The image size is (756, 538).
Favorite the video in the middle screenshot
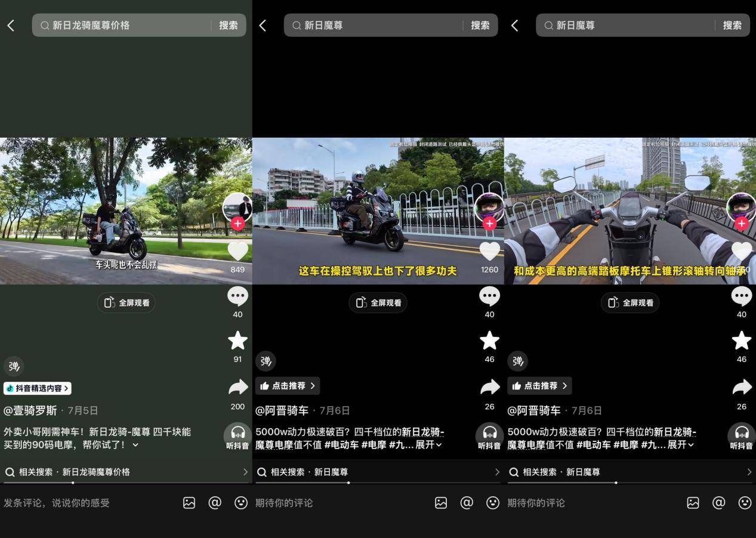click(x=489, y=341)
